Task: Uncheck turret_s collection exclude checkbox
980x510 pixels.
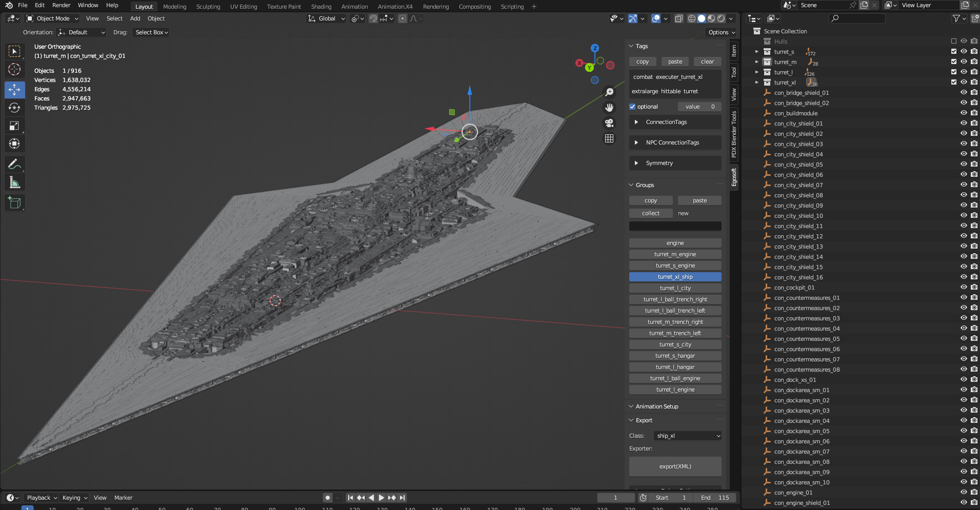Action: point(954,51)
